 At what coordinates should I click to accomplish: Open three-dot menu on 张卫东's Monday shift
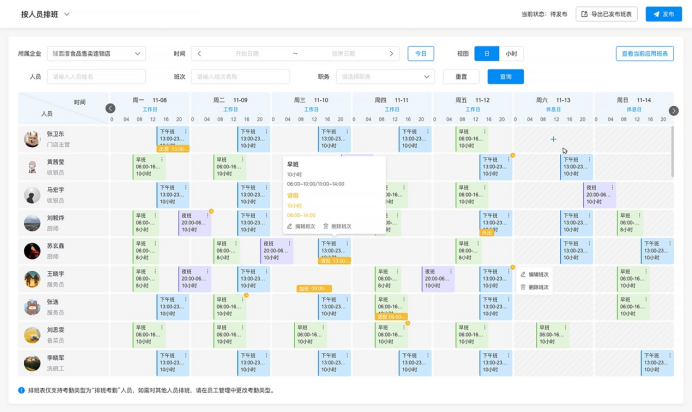click(185, 132)
